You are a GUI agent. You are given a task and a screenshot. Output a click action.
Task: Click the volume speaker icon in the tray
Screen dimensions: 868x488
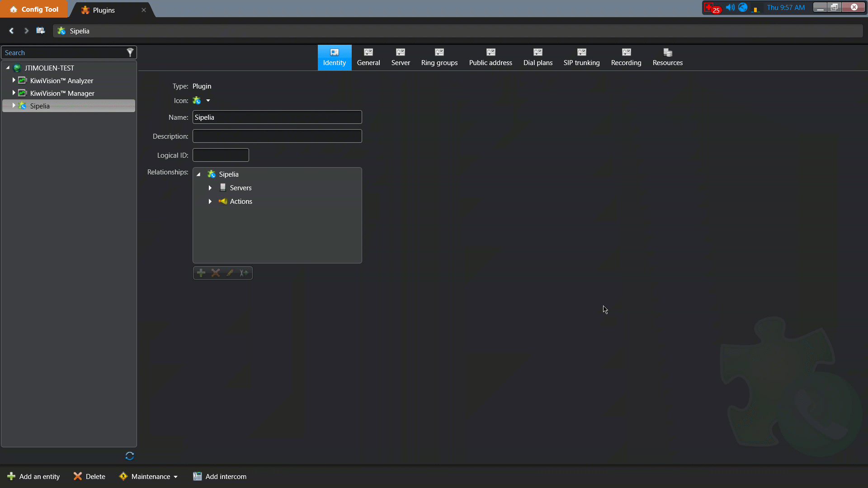730,7
